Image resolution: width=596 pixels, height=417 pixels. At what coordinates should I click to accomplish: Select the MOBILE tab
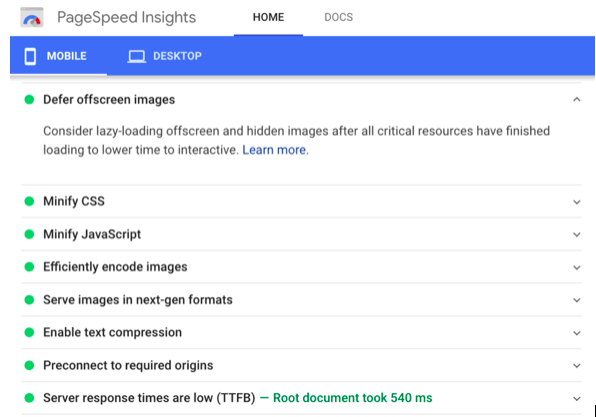click(x=58, y=56)
